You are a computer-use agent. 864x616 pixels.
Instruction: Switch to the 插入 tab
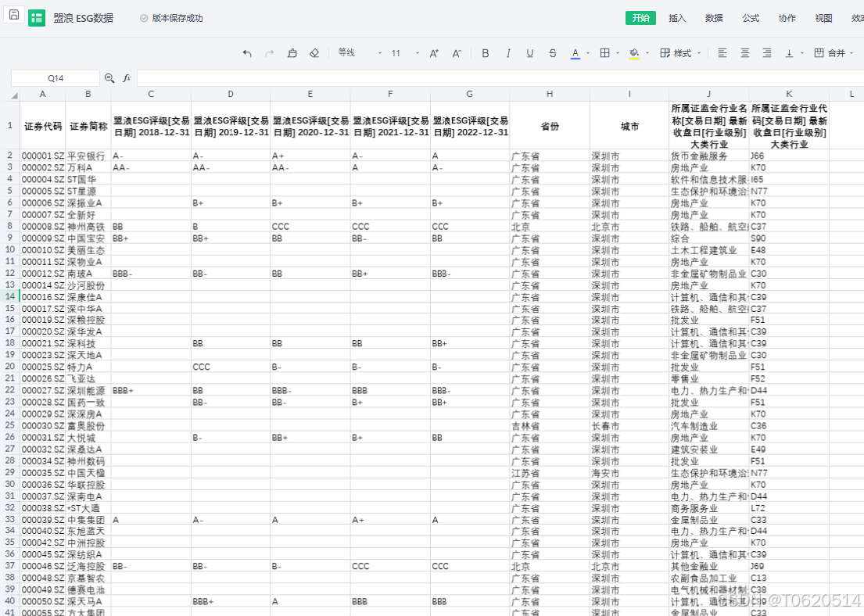677,18
